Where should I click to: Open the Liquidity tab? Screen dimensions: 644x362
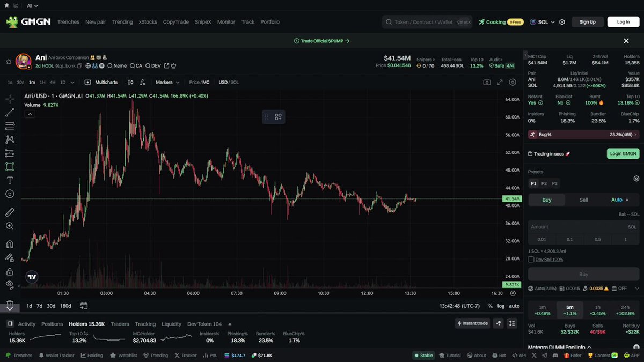(x=171, y=324)
